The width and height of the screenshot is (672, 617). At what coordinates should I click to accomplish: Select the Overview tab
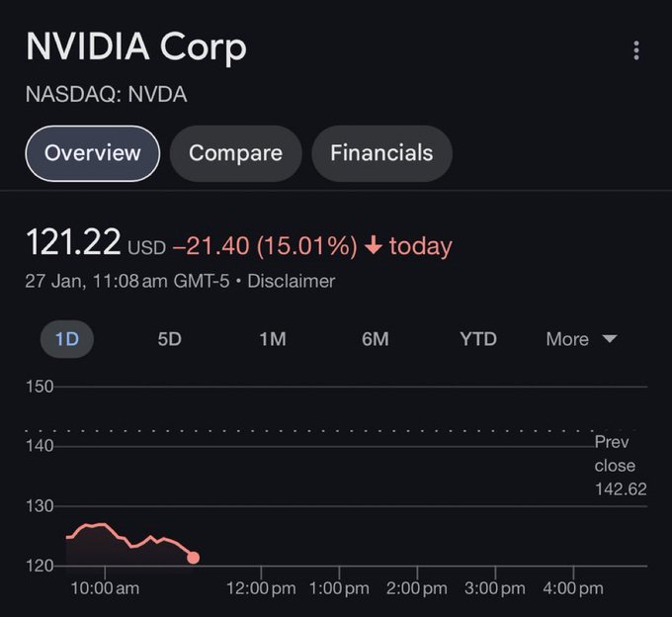pos(93,153)
